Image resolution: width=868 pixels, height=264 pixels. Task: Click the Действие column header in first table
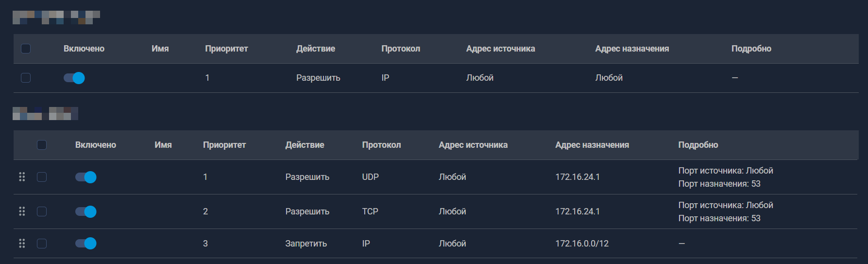pos(316,49)
